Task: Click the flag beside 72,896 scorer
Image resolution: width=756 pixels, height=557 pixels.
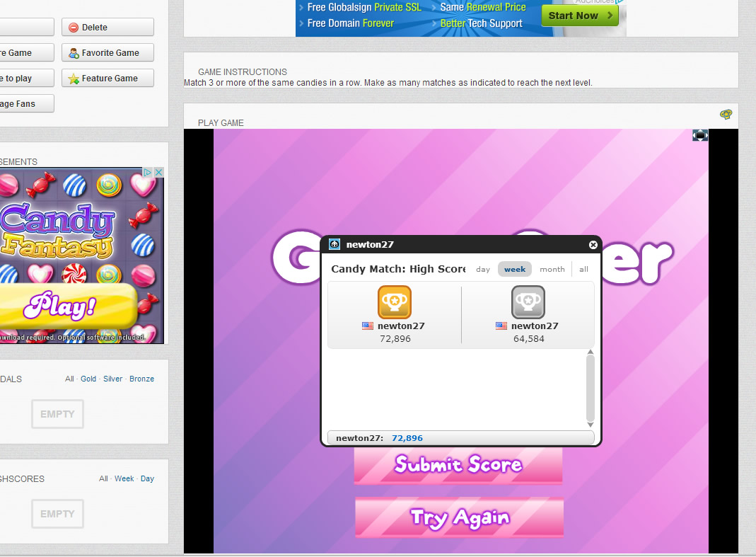Action: tap(368, 326)
